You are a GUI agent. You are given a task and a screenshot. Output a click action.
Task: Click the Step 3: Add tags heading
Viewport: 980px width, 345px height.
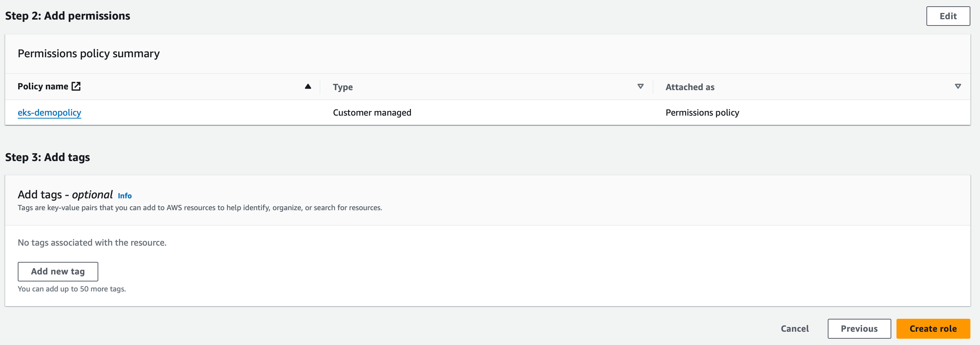tap(48, 157)
